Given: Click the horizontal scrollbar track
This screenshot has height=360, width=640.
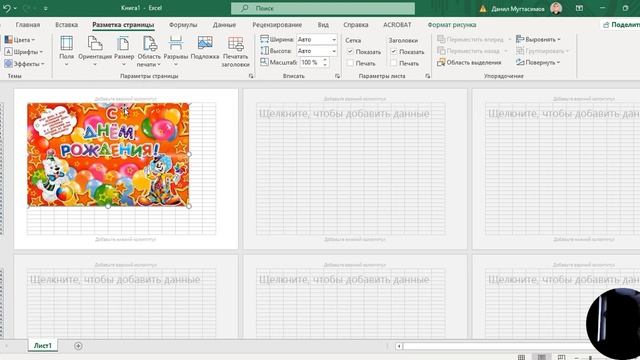Looking at the screenshot, I should (496, 346).
